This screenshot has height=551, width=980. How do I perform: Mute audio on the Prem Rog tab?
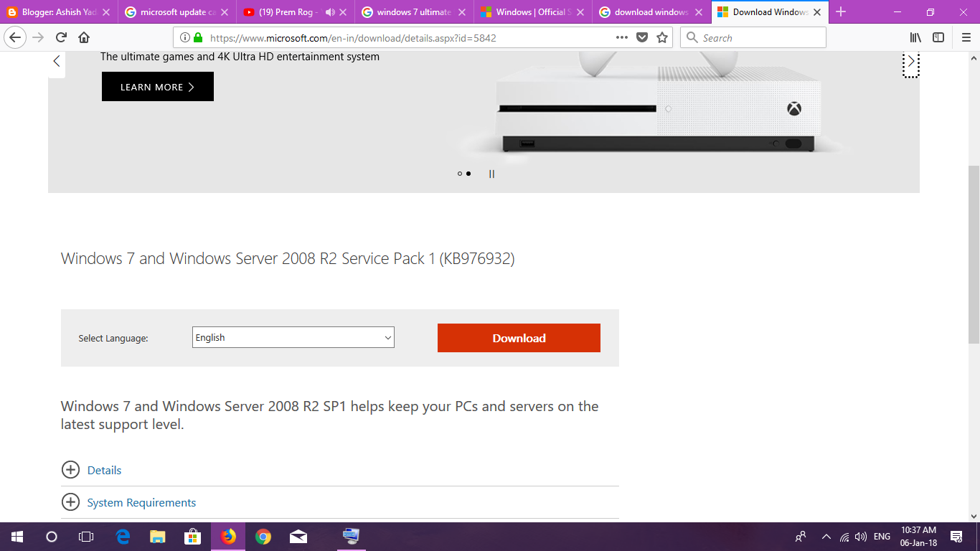330,12
